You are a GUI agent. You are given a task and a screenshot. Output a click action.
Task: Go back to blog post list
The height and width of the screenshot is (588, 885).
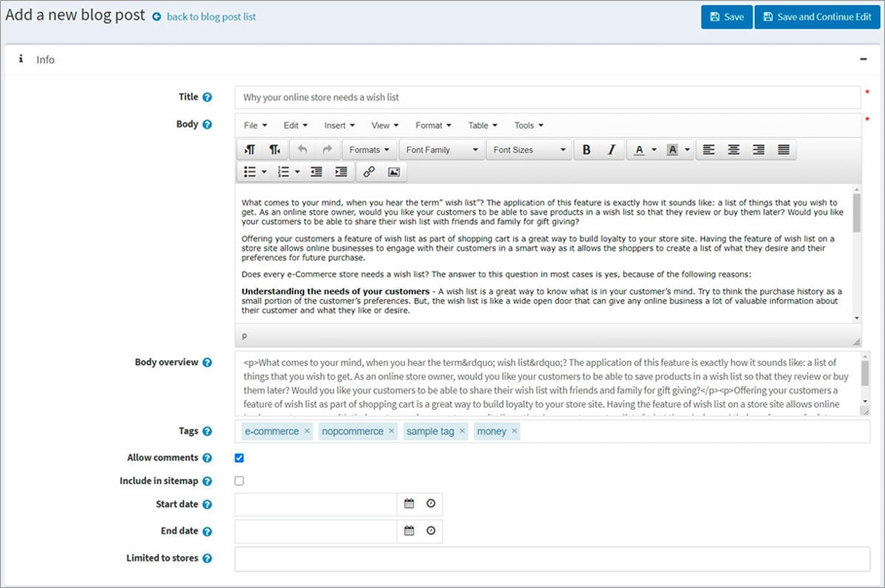[x=211, y=17]
